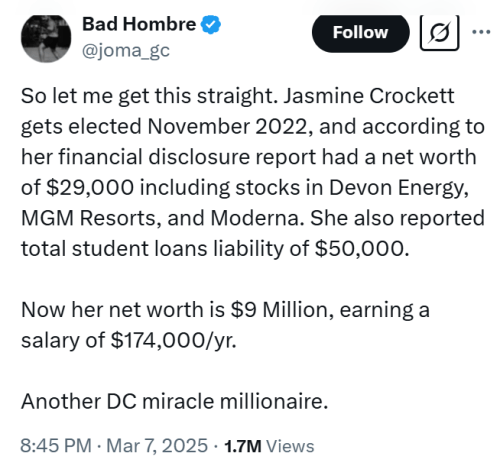The height and width of the screenshot is (466, 500).
Task: Click the Bad Hombre display name
Action: click(139, 24)
